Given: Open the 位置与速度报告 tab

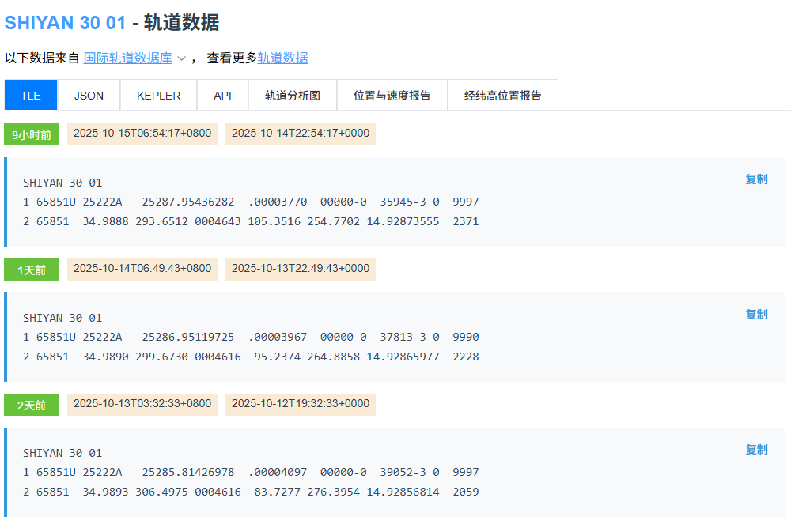Looking at the screenshot, I should (x=392, y=96).
